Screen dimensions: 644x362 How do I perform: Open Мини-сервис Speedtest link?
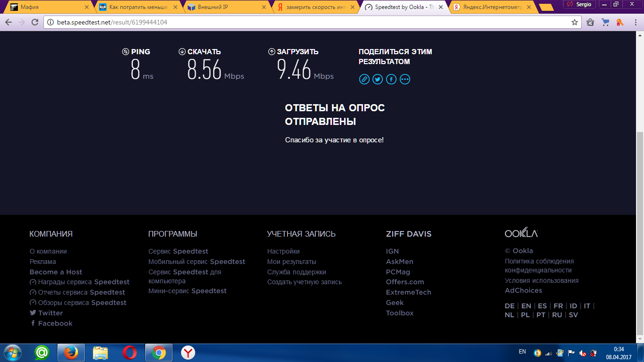pos(188,291)
